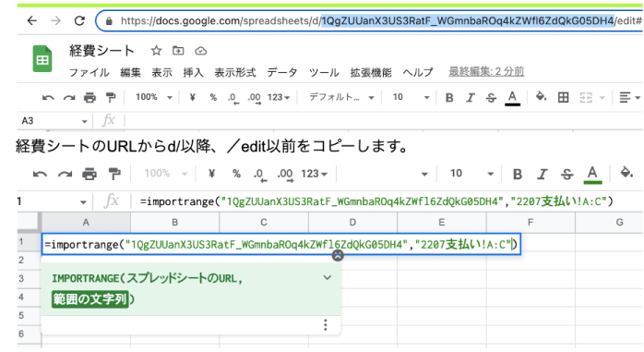
Task: Click the fill color bucket in the upper toolbar
Action: [x=541, y=97]
